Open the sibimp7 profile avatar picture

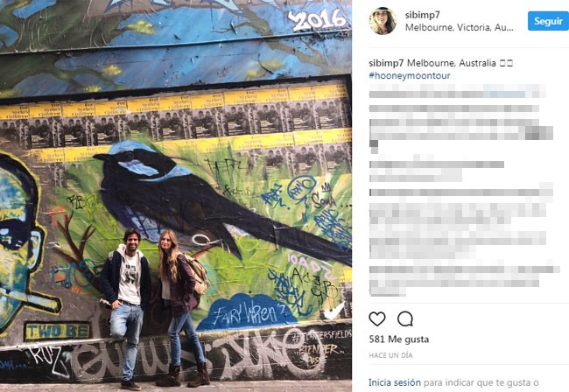click(x=383, y=21)
